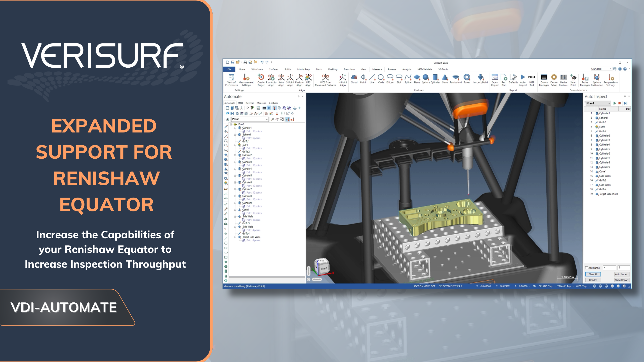Collapse the Cone1 tree node
644x362 pixels.
(x=235, y=210)
